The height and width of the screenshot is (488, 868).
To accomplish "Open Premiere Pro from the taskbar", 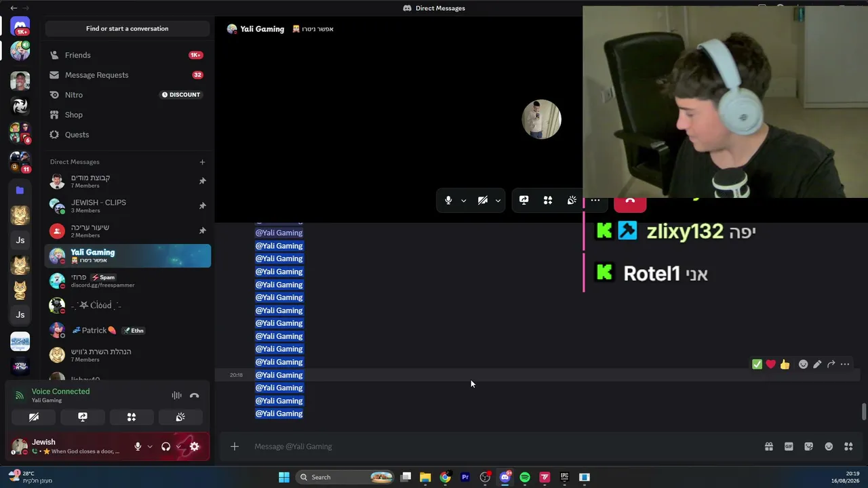I will click(x=465, y=477).
